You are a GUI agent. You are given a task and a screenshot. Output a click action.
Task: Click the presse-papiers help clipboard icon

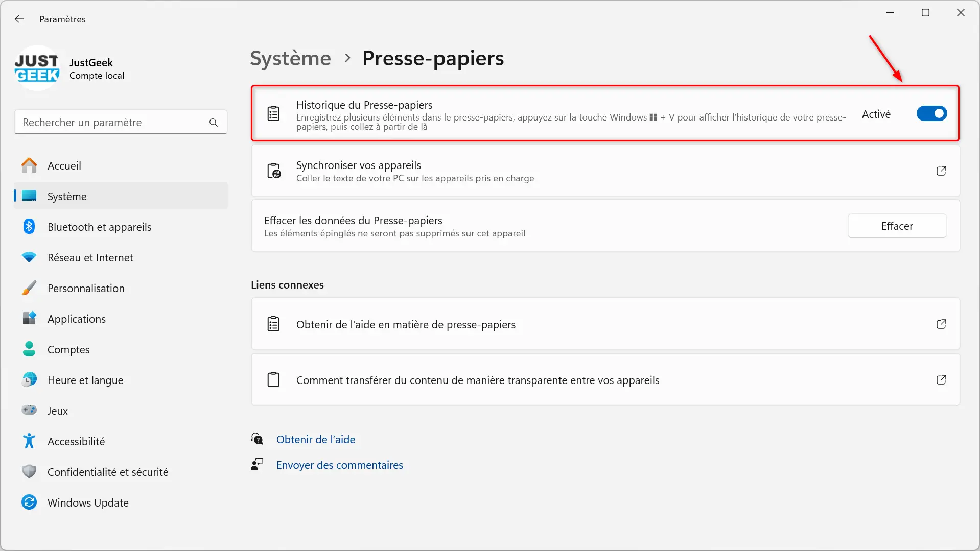[273, 324]
